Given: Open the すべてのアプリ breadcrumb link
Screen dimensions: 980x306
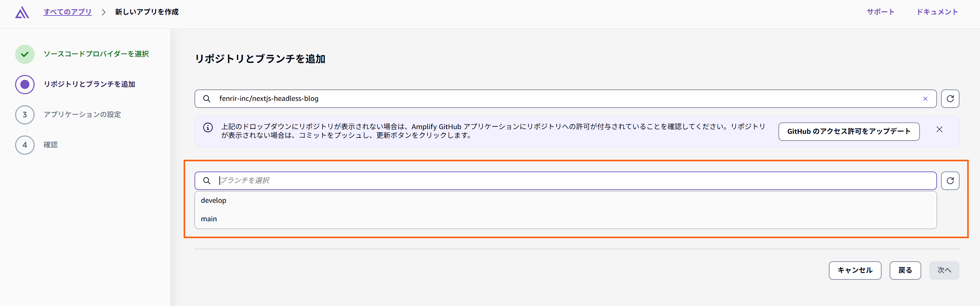Looking at the screenshot, I should point(68,12).
